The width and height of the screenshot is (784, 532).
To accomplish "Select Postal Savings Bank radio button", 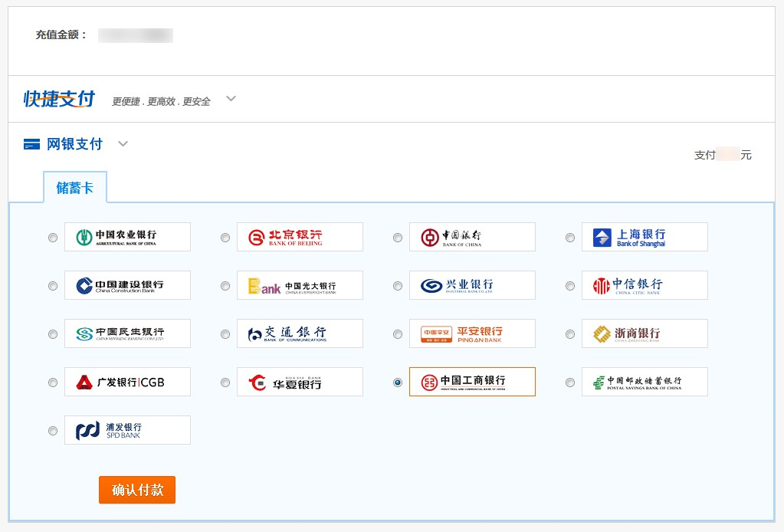I will [570, 383].
